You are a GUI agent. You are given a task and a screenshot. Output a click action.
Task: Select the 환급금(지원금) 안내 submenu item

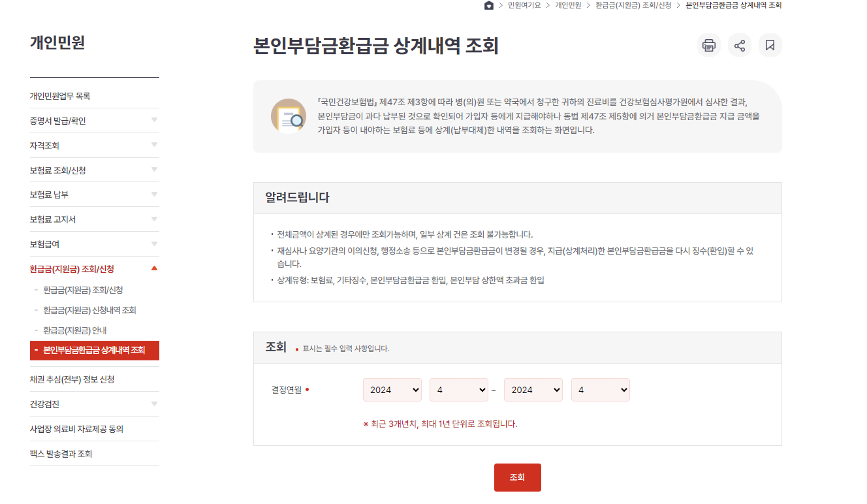tap(74, 330)
